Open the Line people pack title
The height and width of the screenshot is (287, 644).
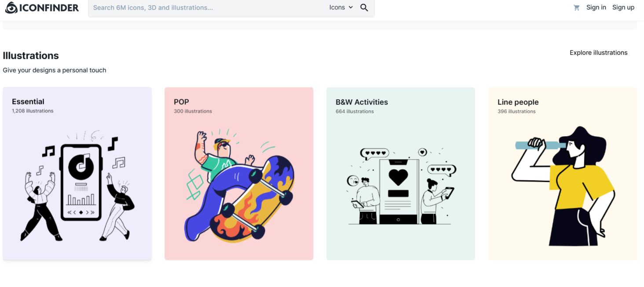(518, 102)
